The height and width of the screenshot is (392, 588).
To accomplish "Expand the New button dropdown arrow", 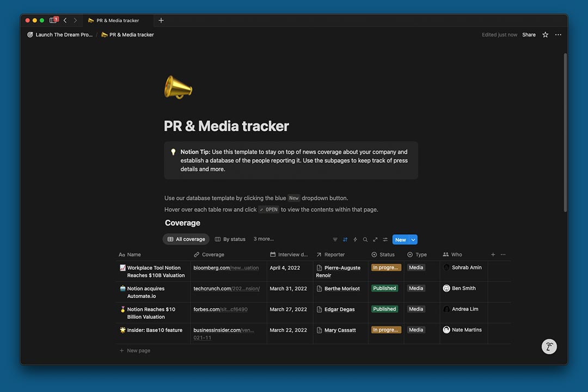I will (413, 240).
